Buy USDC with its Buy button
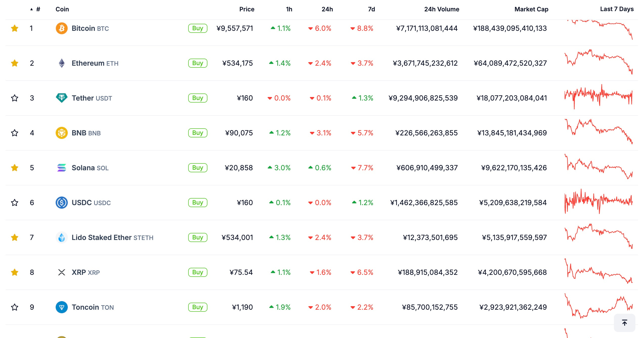Image resolution: width=644 pixels, height=338 pixels. tap(198, 203)
